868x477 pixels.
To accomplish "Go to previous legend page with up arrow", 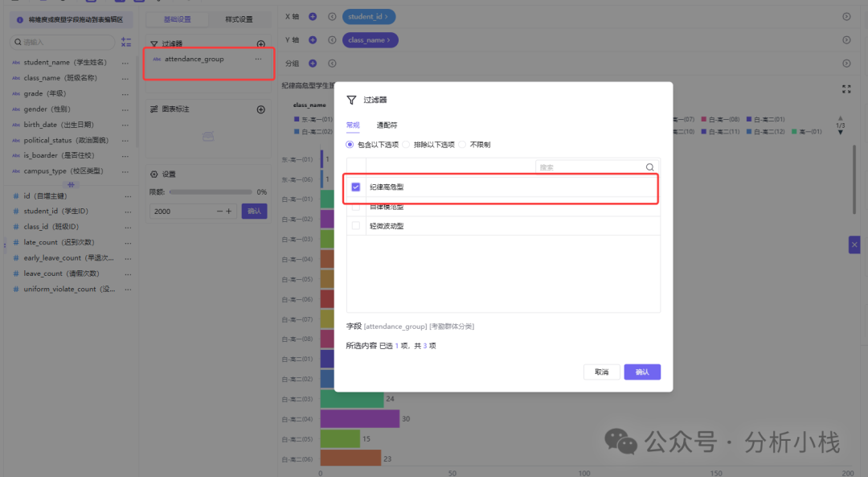I will [x=841, y=118].
